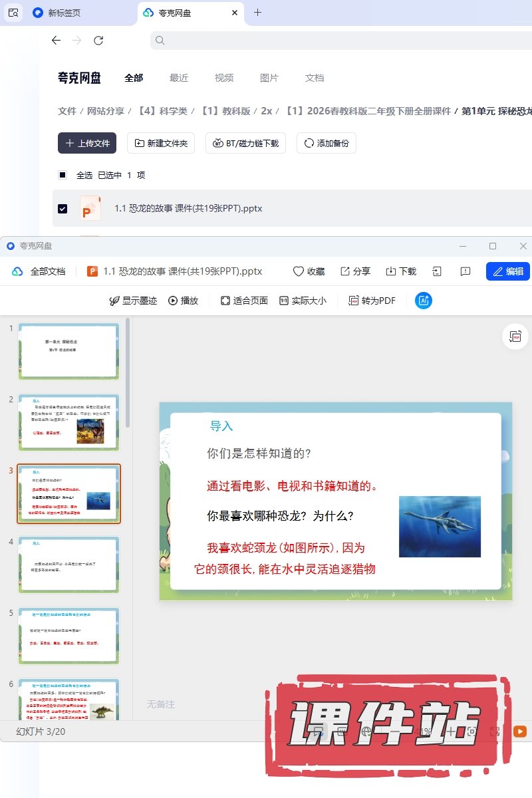Viewport: 532px width, 798px height.
Task: Toggle Show Ink (显示墨迹)
Action: click(133, 301)
